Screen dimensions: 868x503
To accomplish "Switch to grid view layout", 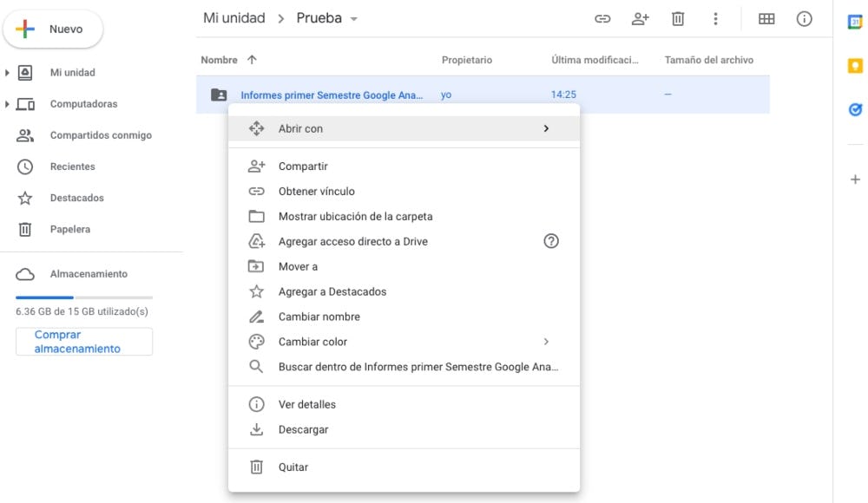I will pos(766,19).
